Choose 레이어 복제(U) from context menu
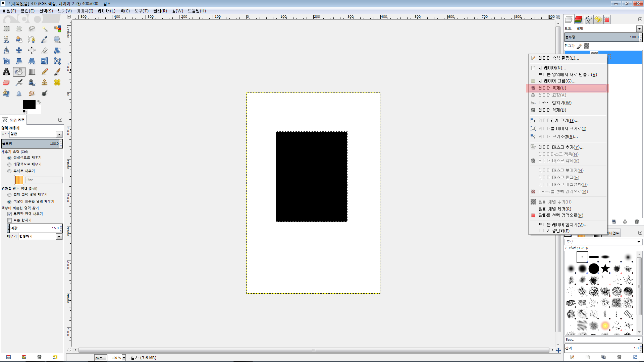Viewport: 644px width, 362px height. click(568, 88)
